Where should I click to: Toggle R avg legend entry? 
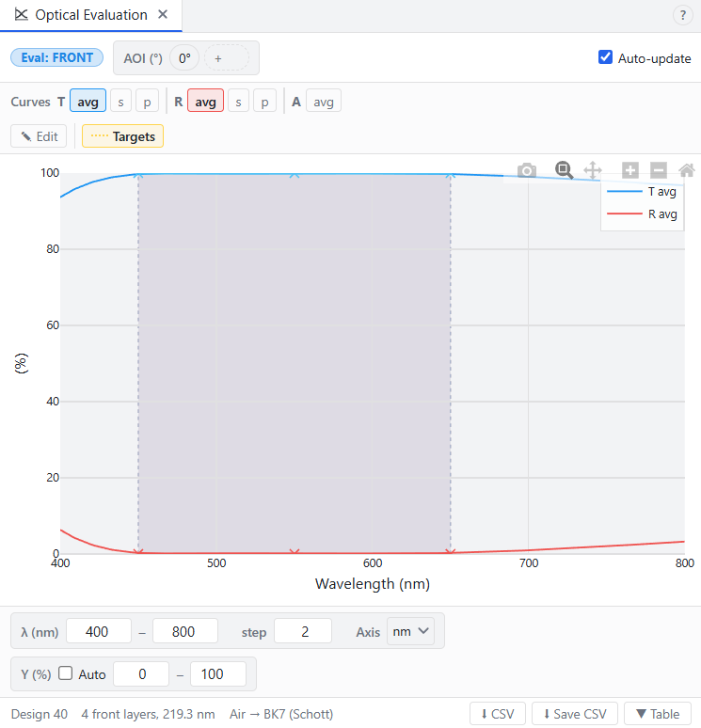click(x=642, y=214)
